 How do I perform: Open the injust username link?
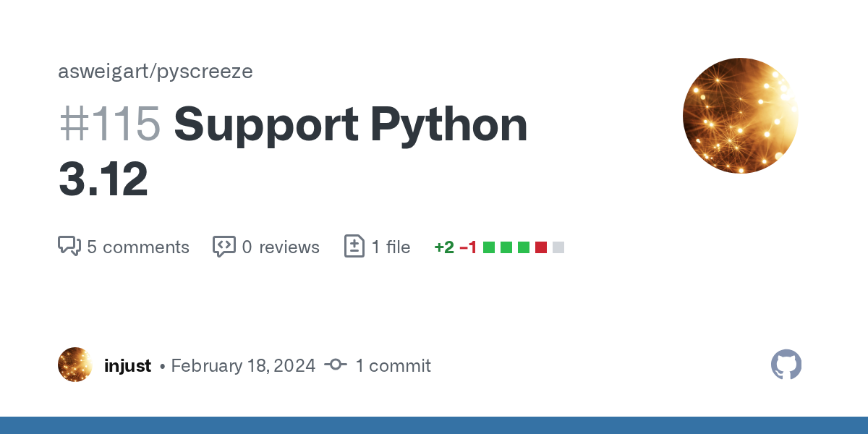point(127,366)
